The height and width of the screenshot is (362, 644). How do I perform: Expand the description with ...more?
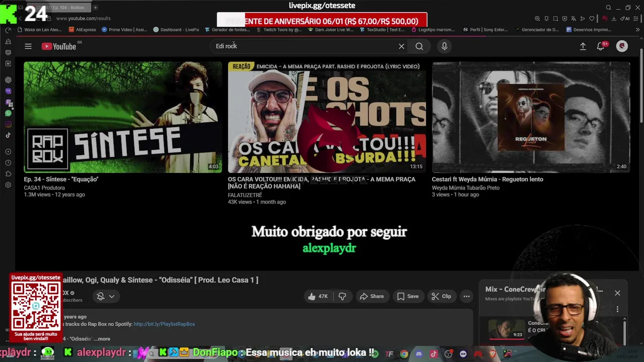pos(102,339)
